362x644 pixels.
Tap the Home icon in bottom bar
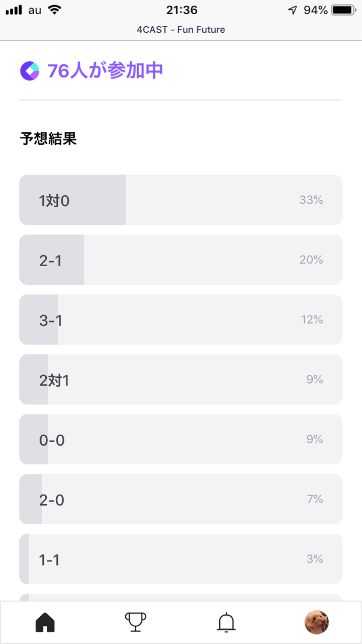click(45, 622)
